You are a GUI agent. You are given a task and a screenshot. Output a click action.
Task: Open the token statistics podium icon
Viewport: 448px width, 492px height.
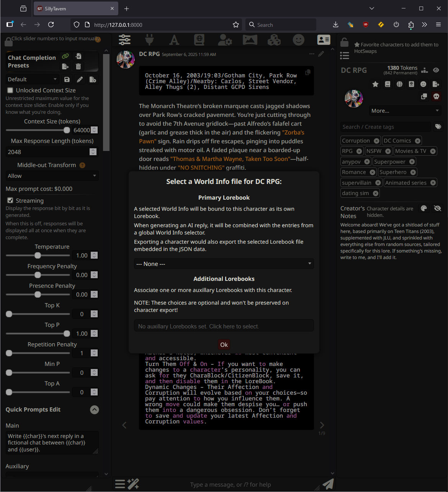(x=424, y=70)
